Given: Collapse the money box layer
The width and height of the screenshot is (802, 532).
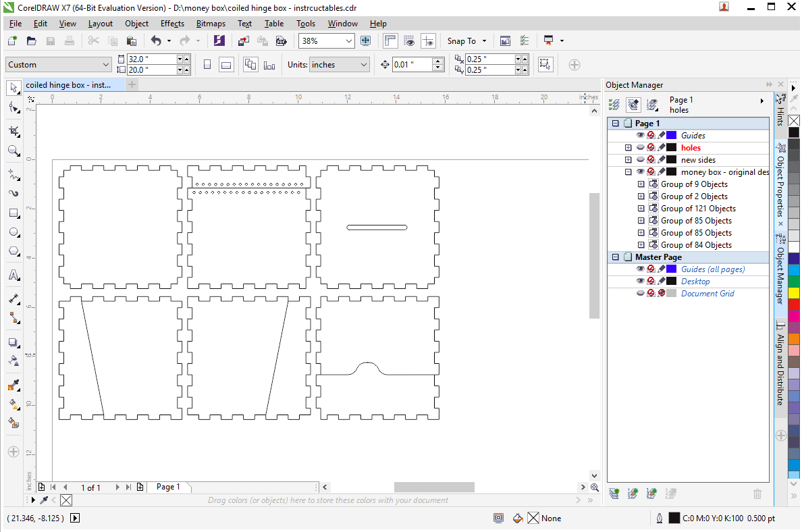Looking at the screenshot, I should coord(628,172).
